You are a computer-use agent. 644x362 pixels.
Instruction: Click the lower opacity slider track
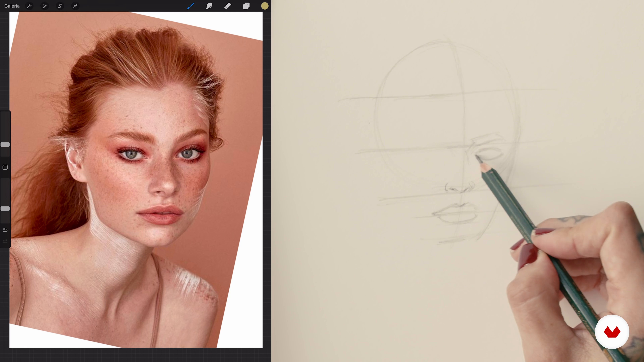pyautogui.click(x=5, y=192)
